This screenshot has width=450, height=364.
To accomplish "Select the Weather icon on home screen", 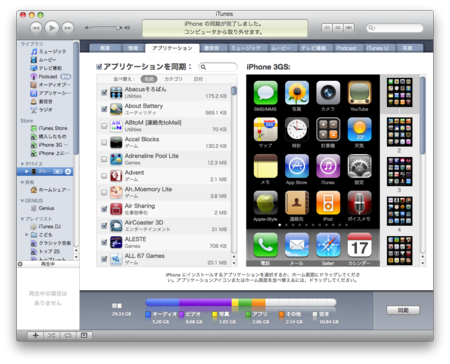I will [x=359, y=129].
